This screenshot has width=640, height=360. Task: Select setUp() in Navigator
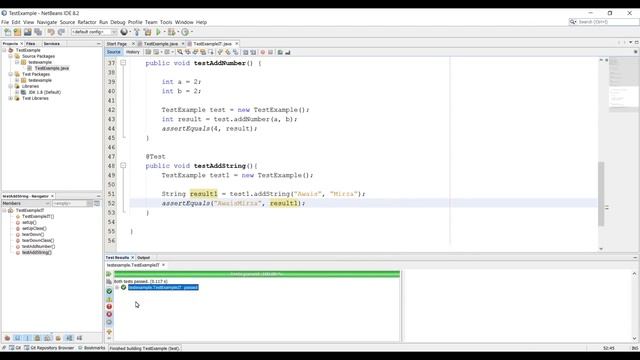tap(29, 222)
